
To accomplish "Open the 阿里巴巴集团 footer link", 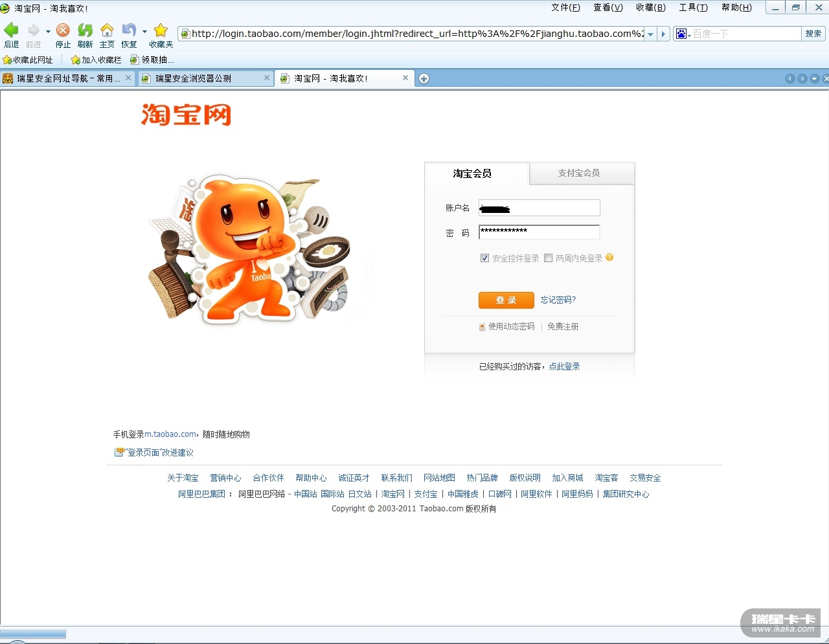I will (201, 494).
